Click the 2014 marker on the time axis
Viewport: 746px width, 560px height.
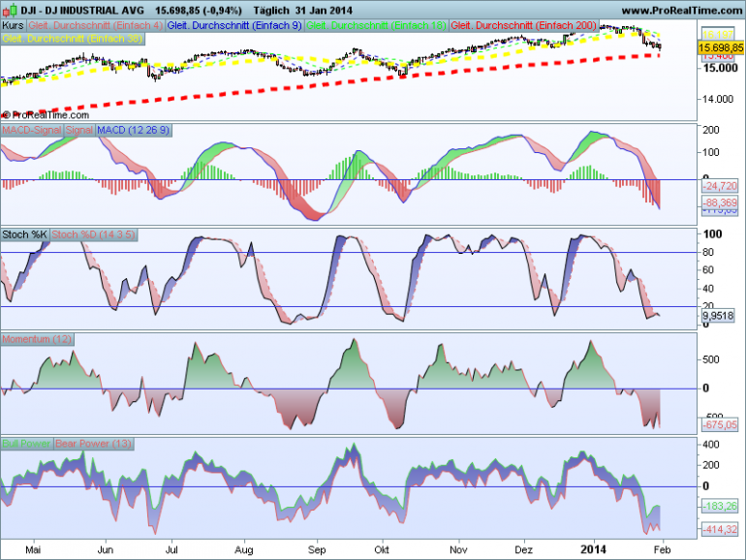[x=593, y=549]
